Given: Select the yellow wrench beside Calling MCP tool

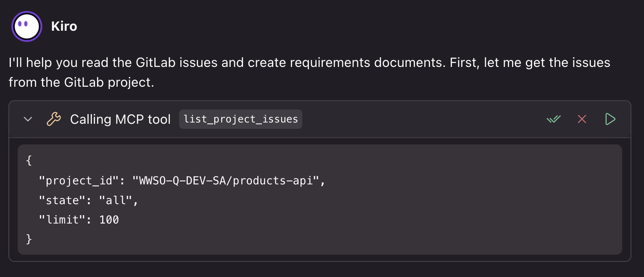Looking at the screenshot, I should coord(53,119).
